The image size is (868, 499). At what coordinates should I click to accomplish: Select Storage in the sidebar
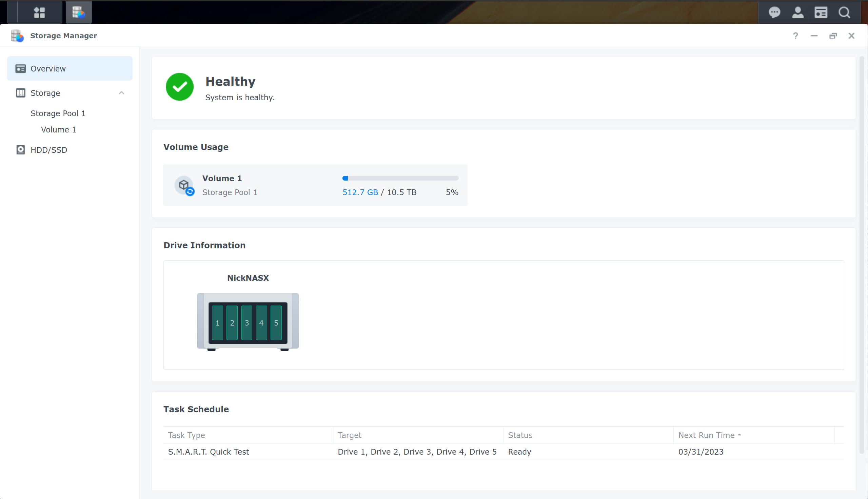pos(70,93)
